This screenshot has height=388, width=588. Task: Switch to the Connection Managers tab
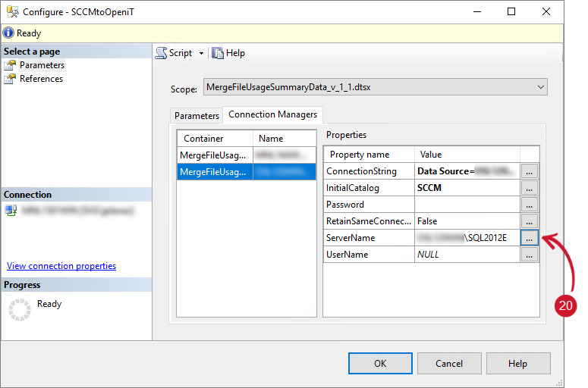[272, 114]
